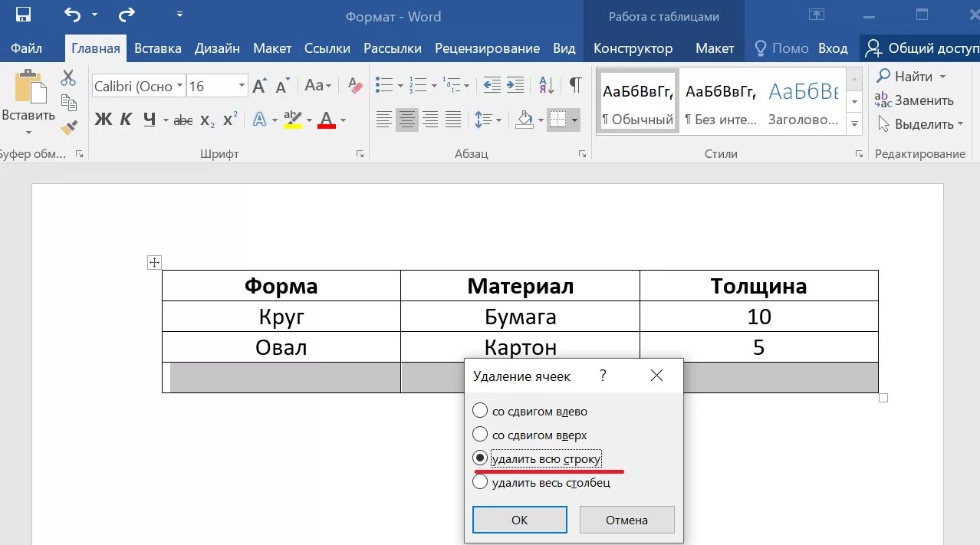Open the Конструктор table tab
Screen dimensions: 980x545
(633, 48)
